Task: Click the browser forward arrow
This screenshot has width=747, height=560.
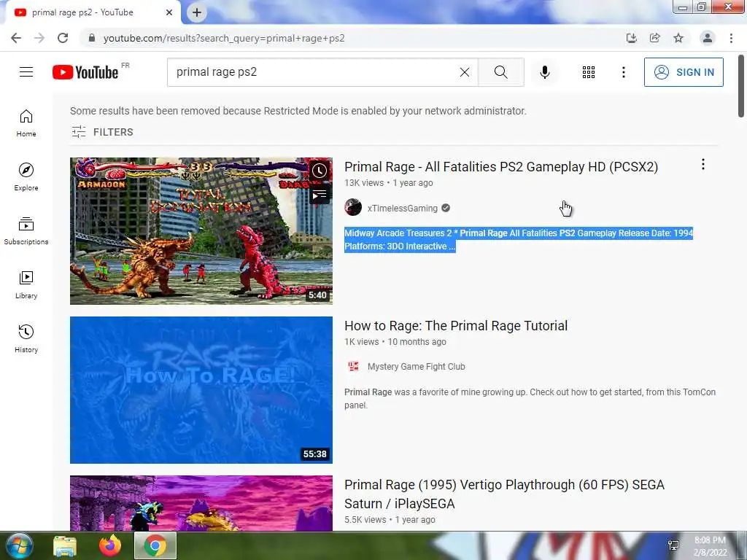Action: click(39, 38)
